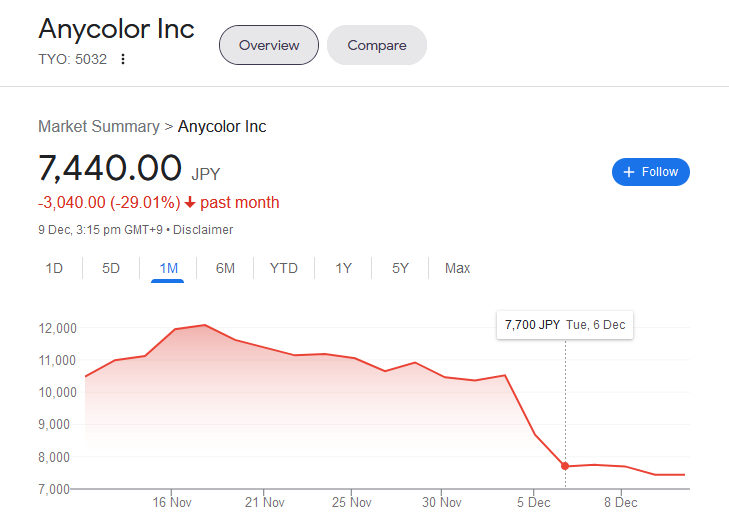Show the 6M price chart

tap(225, 268)
